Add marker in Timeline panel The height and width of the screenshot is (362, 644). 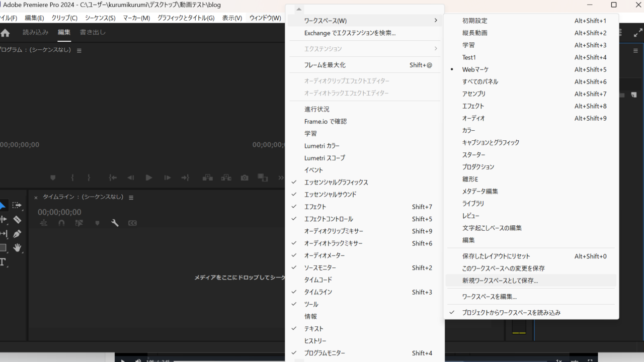pos(97,223)
